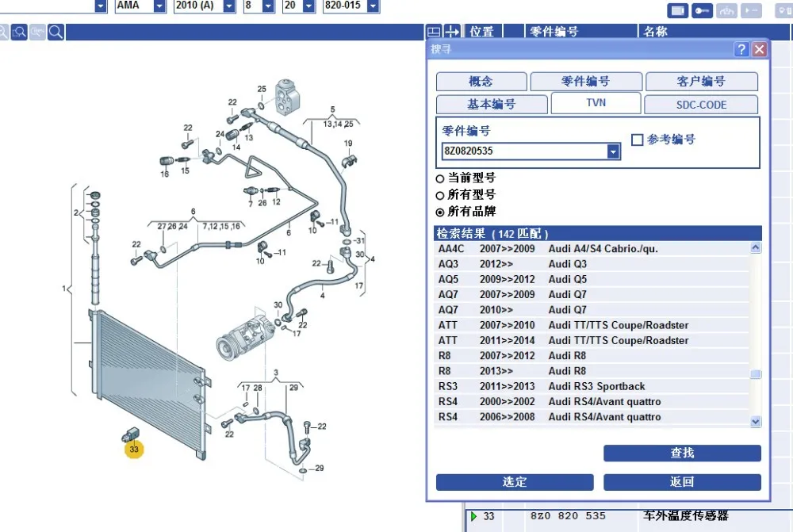Click the 选定 select button
This screenshot has width=793, height=532.
tap(515, 482)
